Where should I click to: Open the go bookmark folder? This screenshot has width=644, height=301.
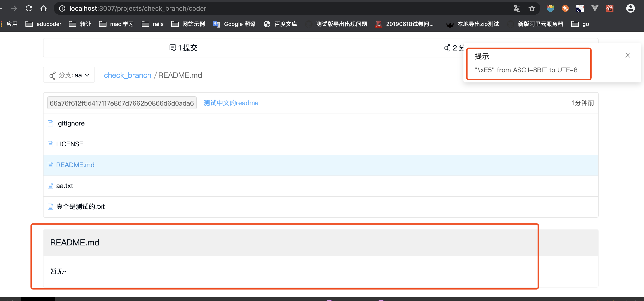(580, 24)
